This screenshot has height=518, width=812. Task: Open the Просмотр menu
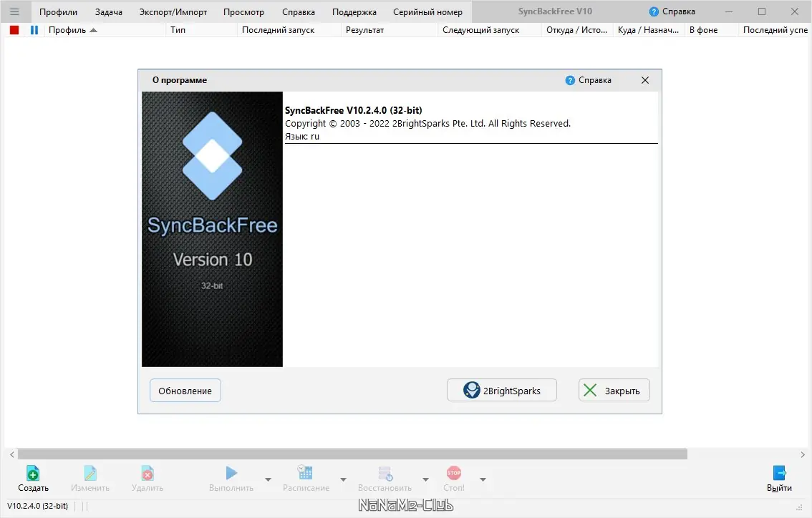pyautogui.click(x=243, y=12)
